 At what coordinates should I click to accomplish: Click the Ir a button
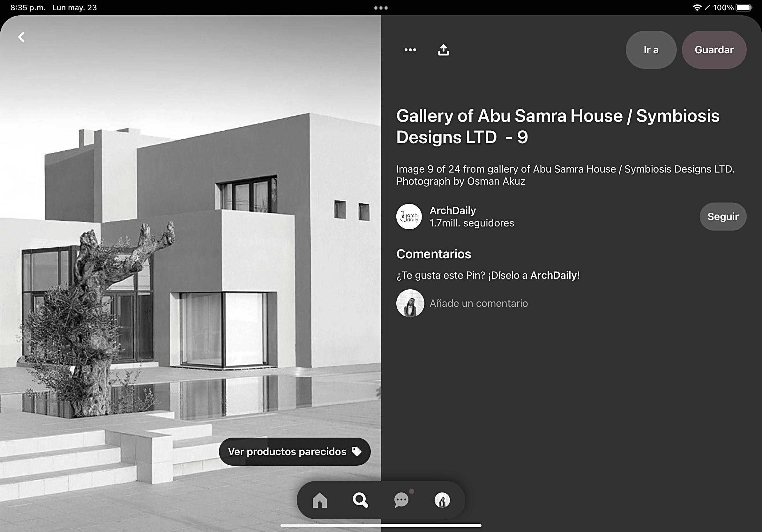[x=651, y=50]
